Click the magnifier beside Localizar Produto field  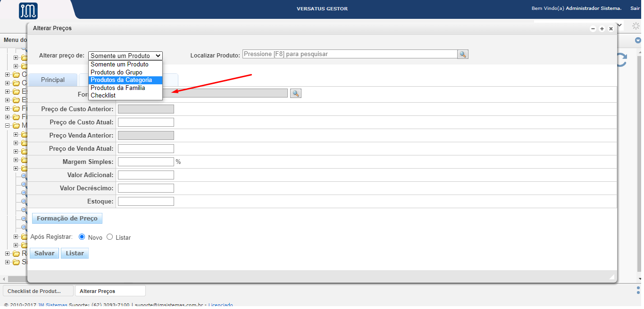(x=462, y=54)
